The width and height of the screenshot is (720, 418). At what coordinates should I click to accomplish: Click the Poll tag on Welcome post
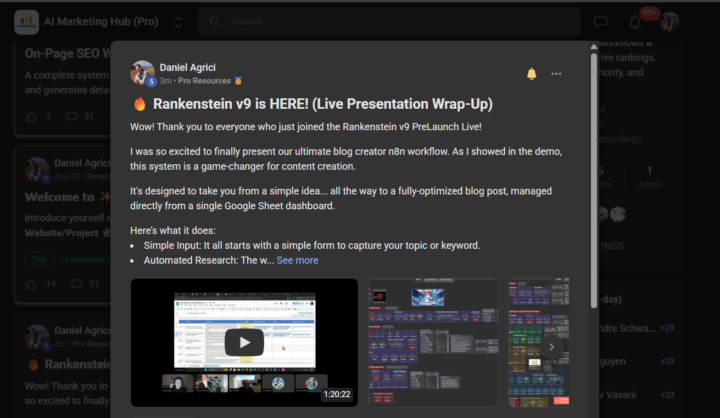pyautogui.click(x=39, y=259)
